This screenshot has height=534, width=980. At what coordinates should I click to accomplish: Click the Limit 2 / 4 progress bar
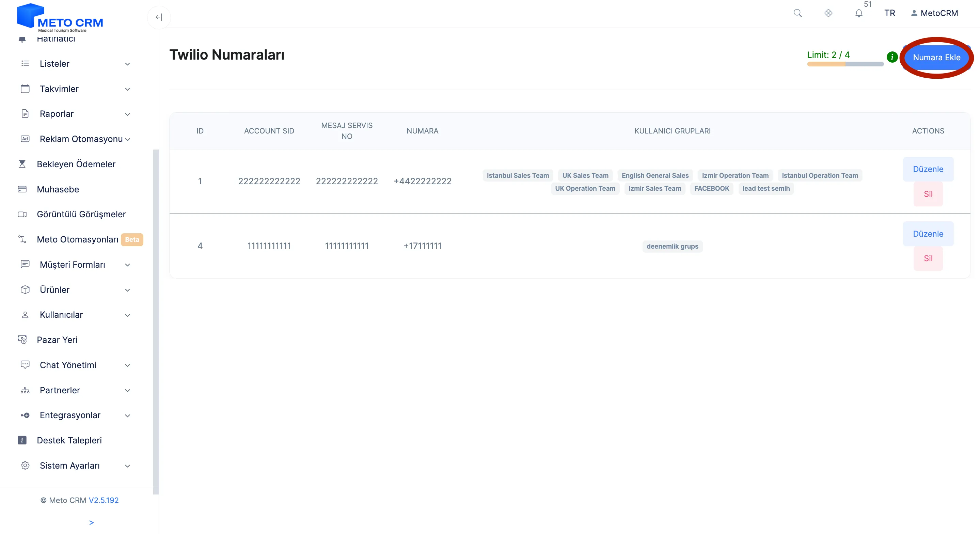click(x=845, y=64)
